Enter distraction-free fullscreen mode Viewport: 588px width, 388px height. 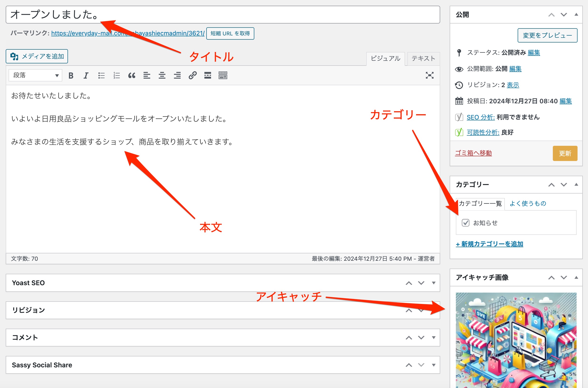(429, 76)
